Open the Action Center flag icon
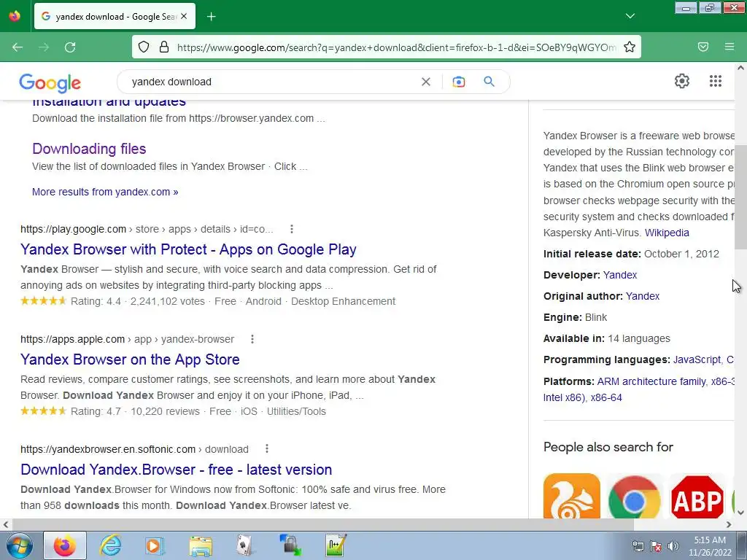Image resolution: width=747 pixels, height=560 pixels. pyautogui.click(x=656, y=546)
